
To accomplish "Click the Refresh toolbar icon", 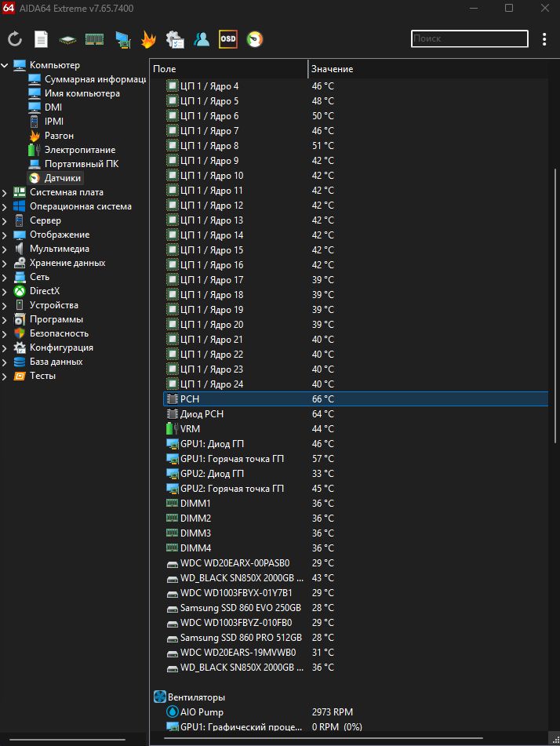I will coord(15,39).
